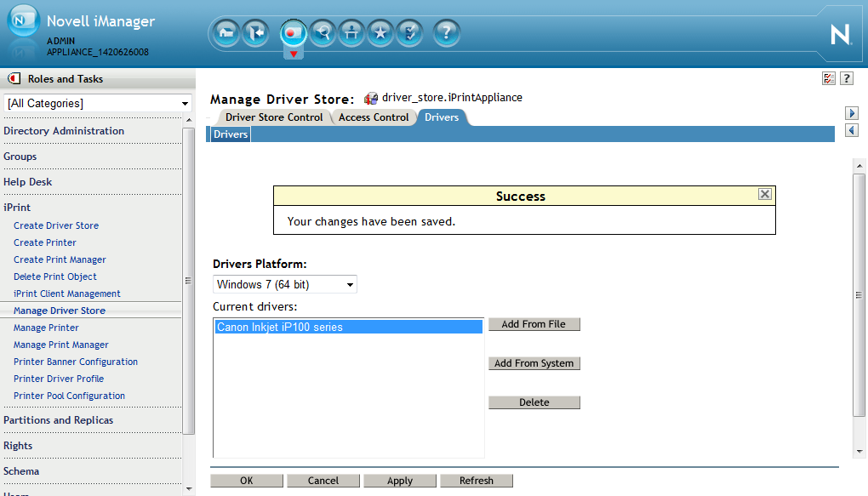
Task: Open Manage Printer task
Action: click(46, 328)
